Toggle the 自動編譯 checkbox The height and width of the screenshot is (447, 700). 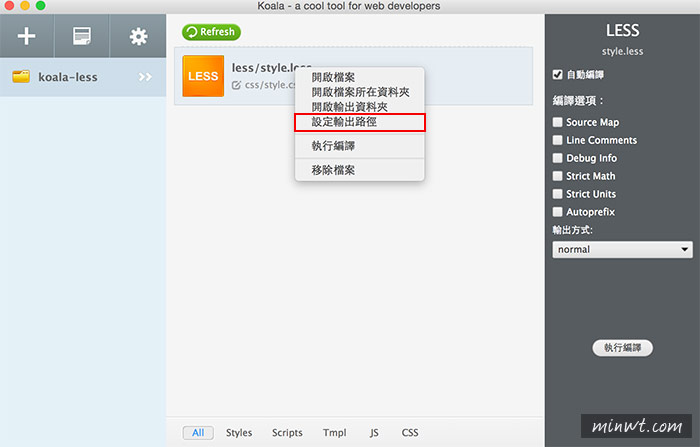pos(557,74)
